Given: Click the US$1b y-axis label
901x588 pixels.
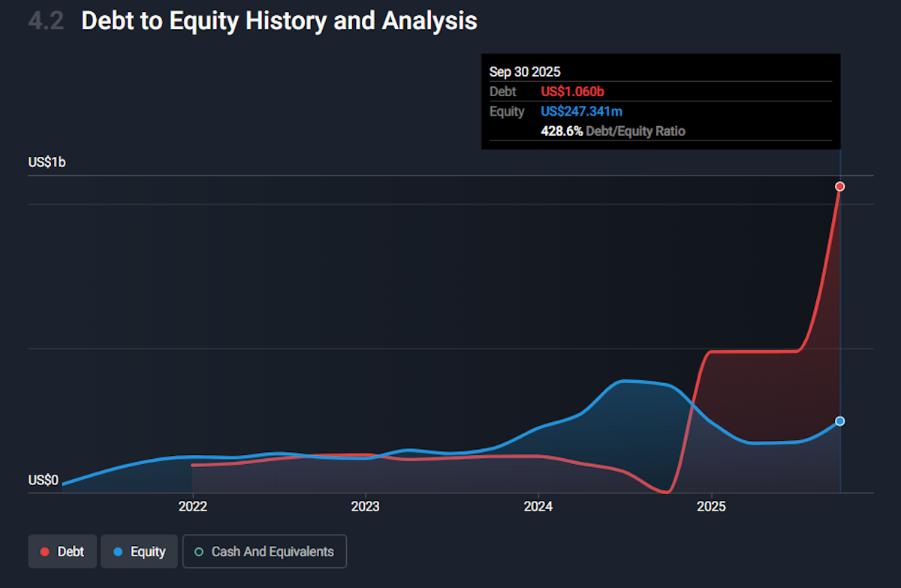Looking at the screenshot, I should pyautogui.click(x=47, y=162).
